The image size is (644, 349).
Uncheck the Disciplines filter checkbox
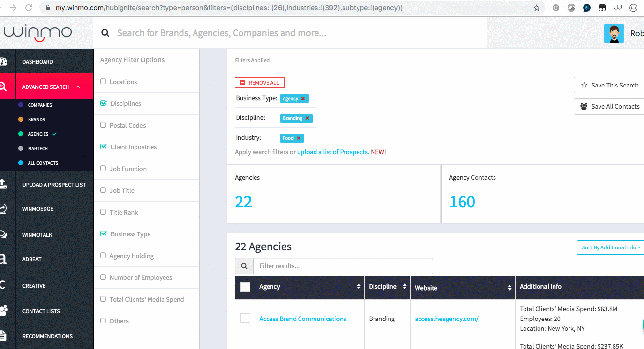[x=104, y=103]
